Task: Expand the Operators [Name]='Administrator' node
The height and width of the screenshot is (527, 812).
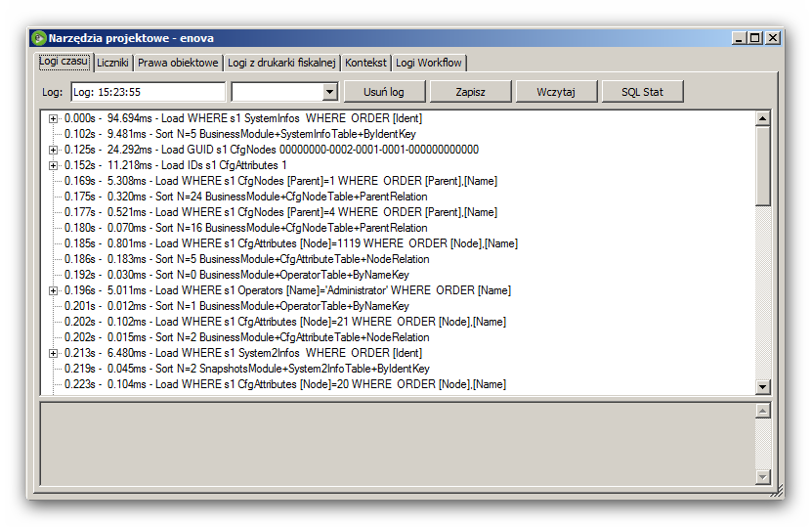Action: tap(53, 290)
